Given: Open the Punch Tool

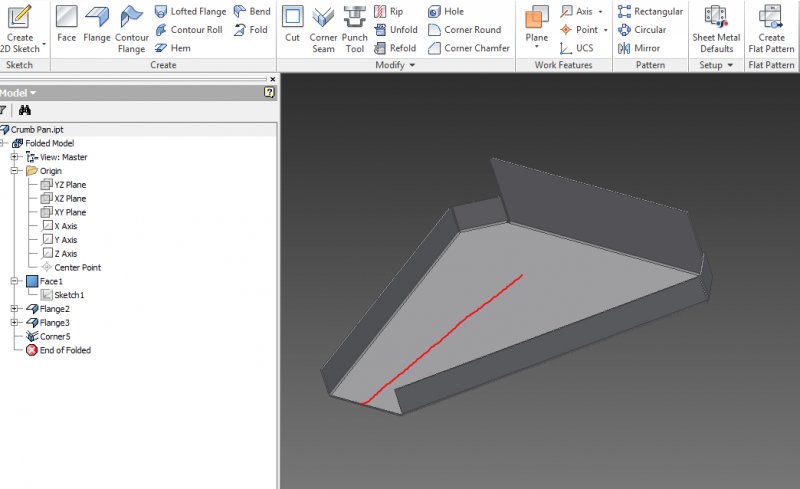Looking at the screenshot, I should pos(355,29).
